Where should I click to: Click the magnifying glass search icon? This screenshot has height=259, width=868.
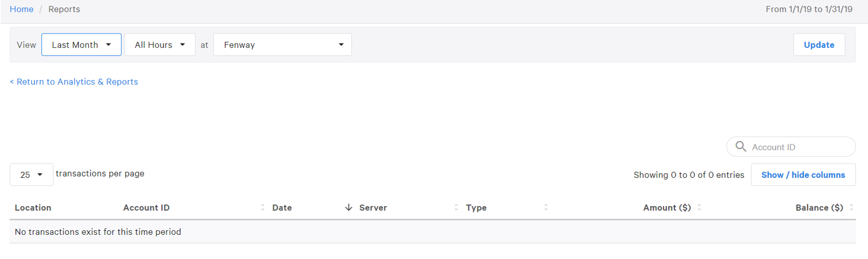click(x=741, y=147)
